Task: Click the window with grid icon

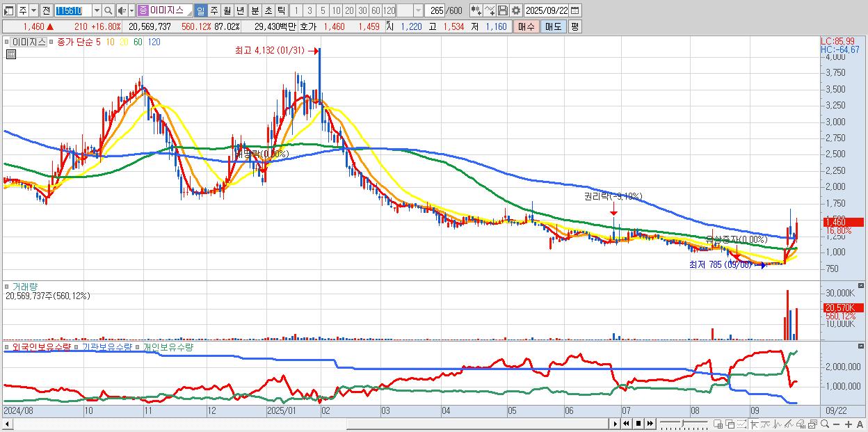Action: coord(718,424)
